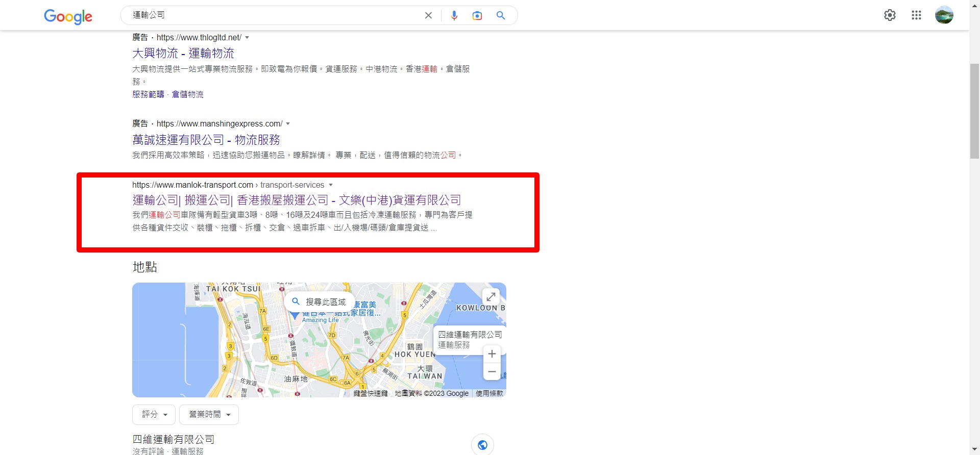
Task: Start voice search with the microphone
Action: point(454,15)
